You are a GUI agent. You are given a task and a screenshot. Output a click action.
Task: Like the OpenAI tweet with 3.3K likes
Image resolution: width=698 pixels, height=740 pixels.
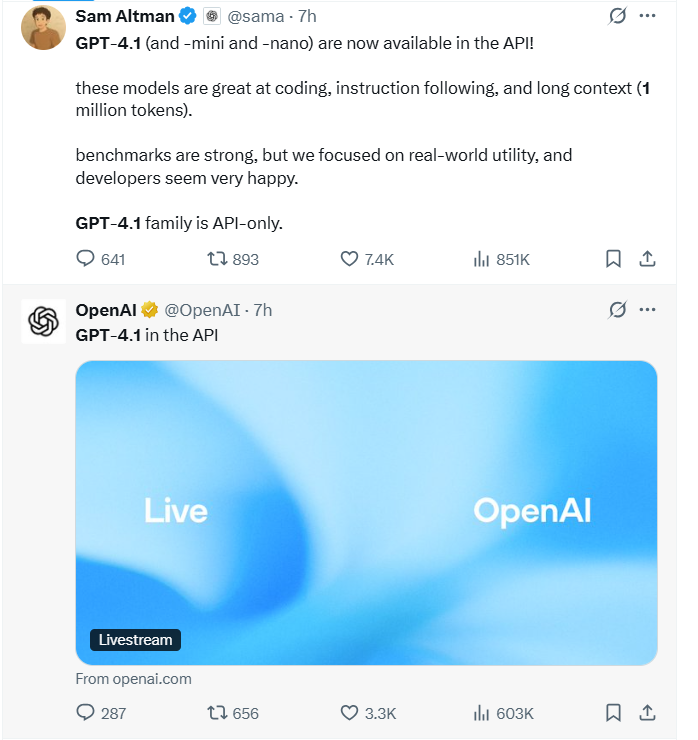coord(349,713)
